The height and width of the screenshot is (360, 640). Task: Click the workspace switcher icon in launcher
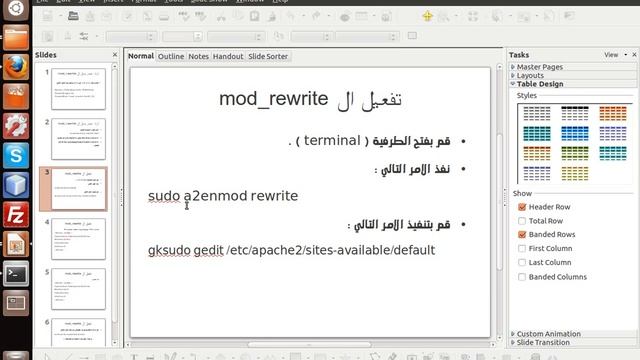(x=16, y=303)
